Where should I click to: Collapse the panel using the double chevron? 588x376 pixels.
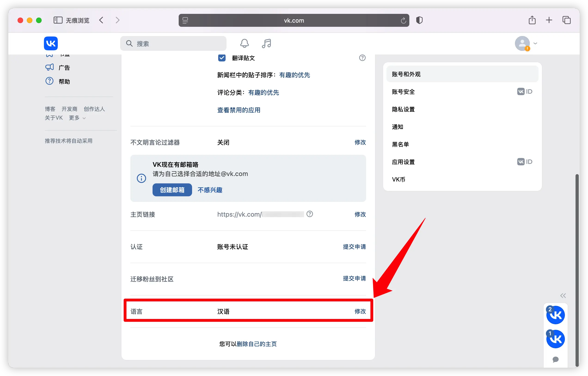563,295
